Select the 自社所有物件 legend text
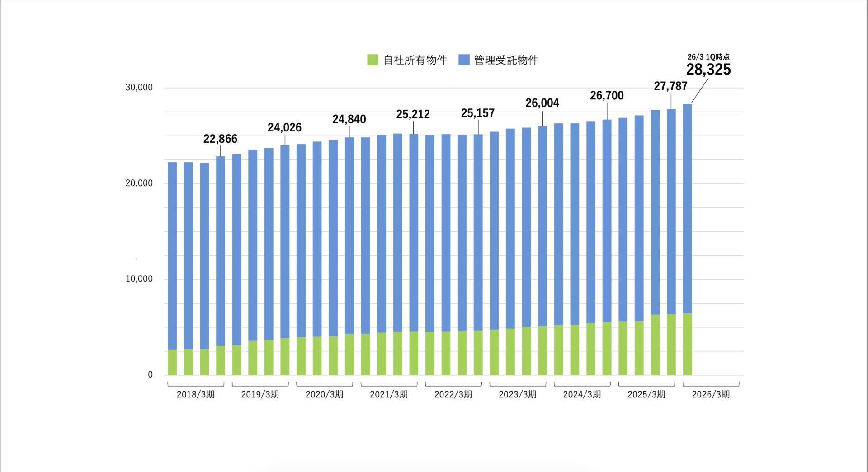This screenshot has height=472, width=868. coord(415,60)
